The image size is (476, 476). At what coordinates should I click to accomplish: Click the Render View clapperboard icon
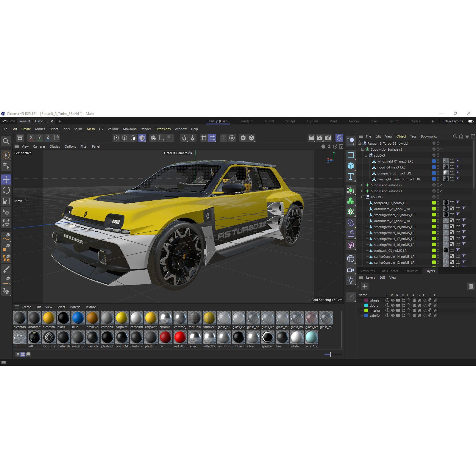pos(311,138)
